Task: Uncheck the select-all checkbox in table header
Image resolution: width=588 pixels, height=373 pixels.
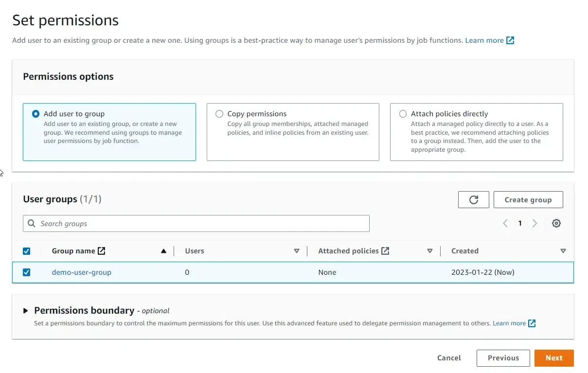Action: coord(27,251)
